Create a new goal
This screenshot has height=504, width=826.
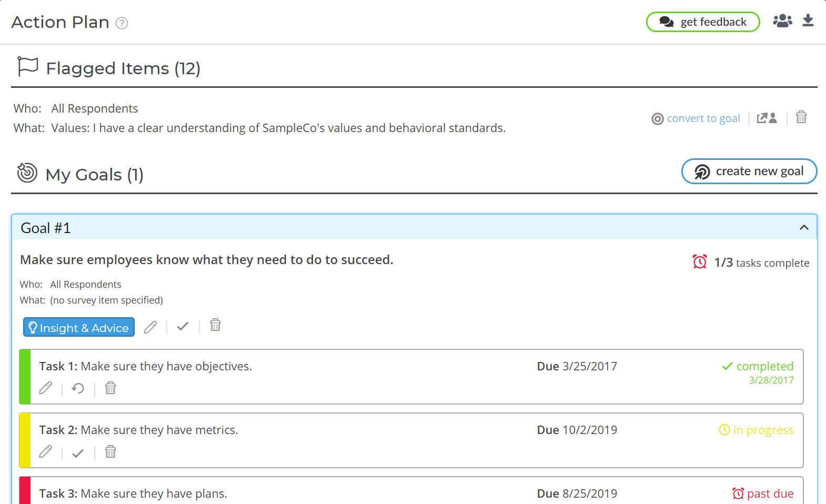point(749,172)
